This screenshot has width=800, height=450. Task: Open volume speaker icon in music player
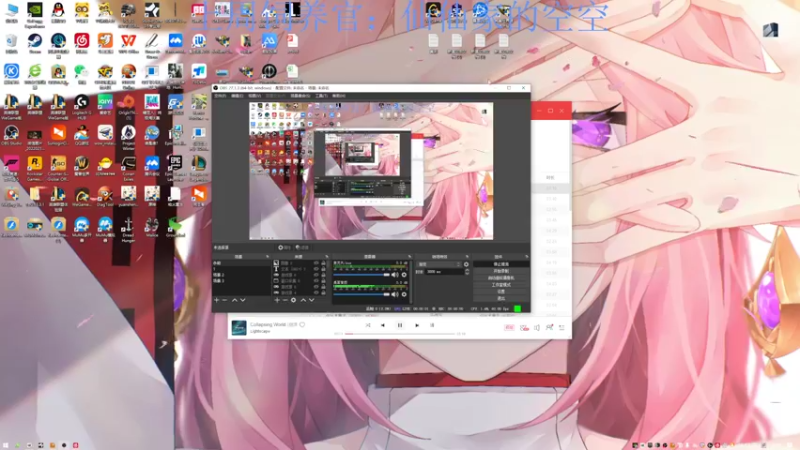(537, 328)
